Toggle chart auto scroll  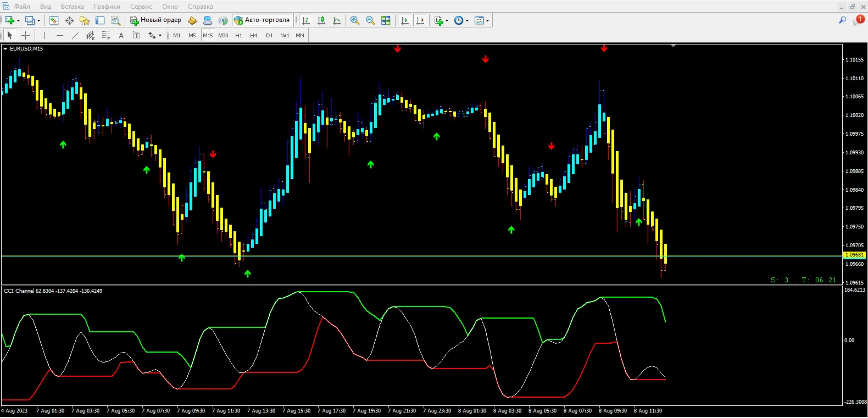tap(405, 20)
